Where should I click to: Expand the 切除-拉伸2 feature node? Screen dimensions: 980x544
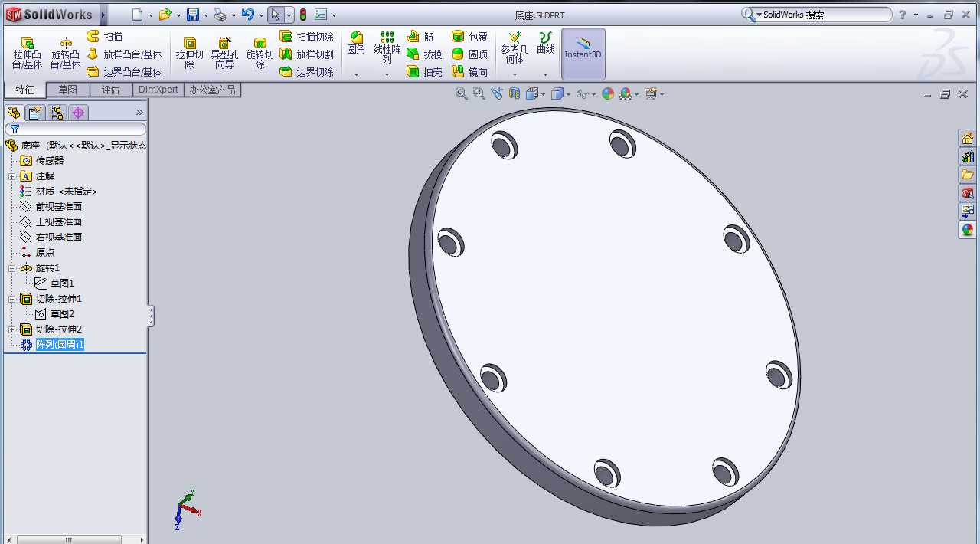click(x=12, y=329)
